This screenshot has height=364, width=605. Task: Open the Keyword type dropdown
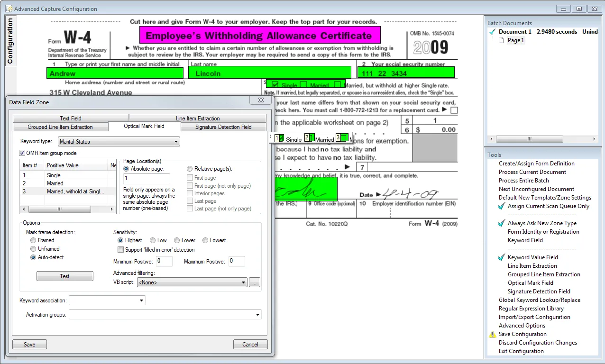[x=119, y=141]
